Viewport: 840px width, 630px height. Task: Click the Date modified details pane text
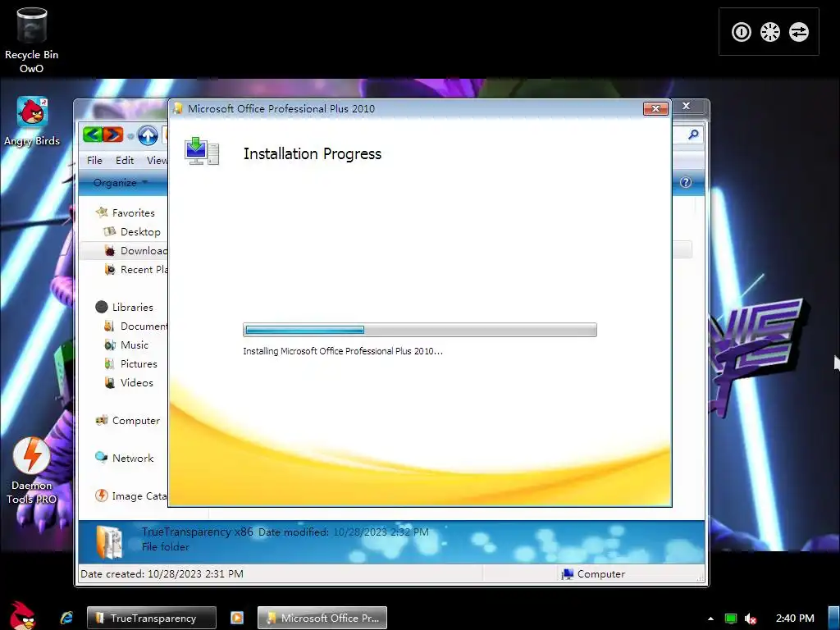click(x=344, y=532)
